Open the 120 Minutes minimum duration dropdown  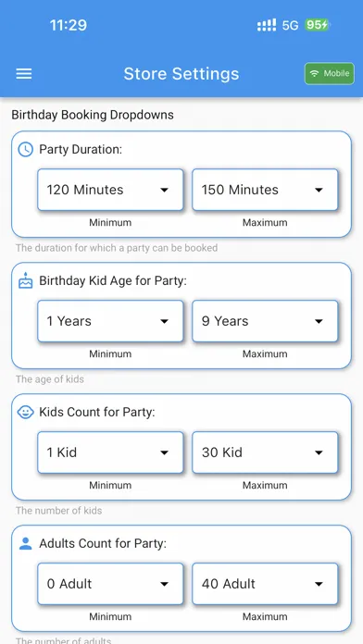pos(110,190)
